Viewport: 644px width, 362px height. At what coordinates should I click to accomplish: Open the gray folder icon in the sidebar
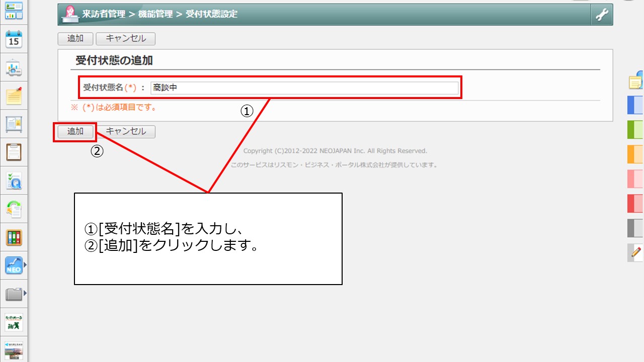(x=14, y=294)
